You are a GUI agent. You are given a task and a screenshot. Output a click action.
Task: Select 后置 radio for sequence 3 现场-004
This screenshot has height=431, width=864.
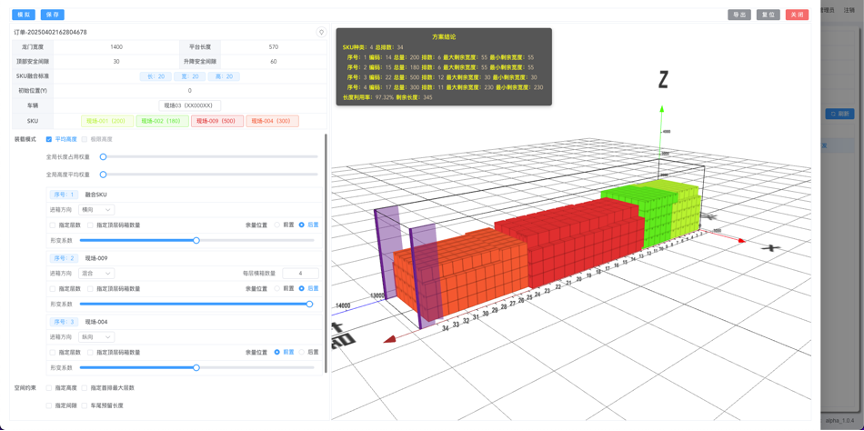[x=301, y=352]
